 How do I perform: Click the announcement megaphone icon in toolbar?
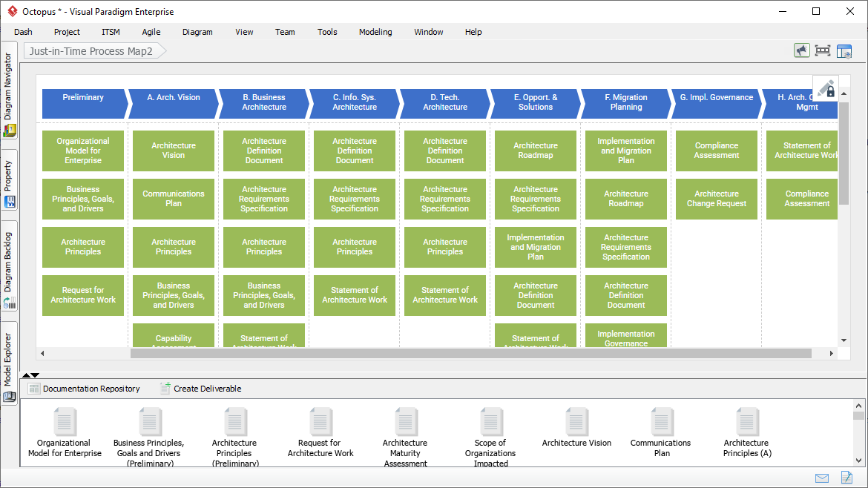pos(802,50)
